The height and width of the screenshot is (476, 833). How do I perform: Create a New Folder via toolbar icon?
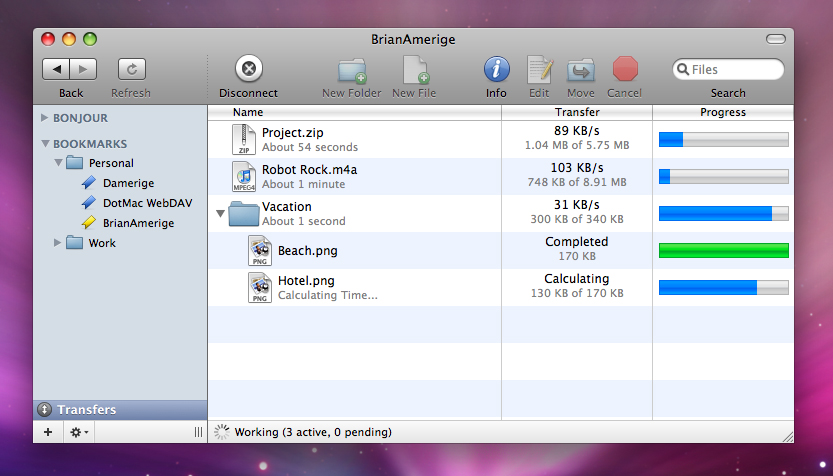(x=352, y=71)
